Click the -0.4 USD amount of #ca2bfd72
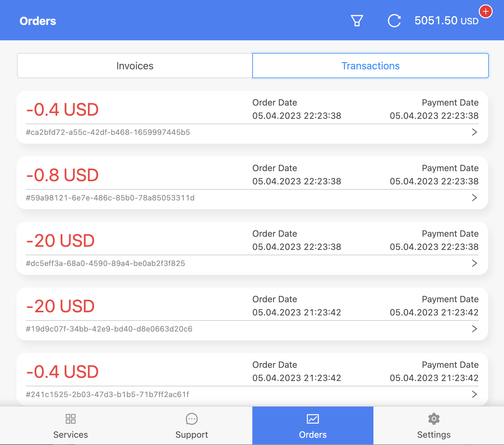 tap(62, 110)
